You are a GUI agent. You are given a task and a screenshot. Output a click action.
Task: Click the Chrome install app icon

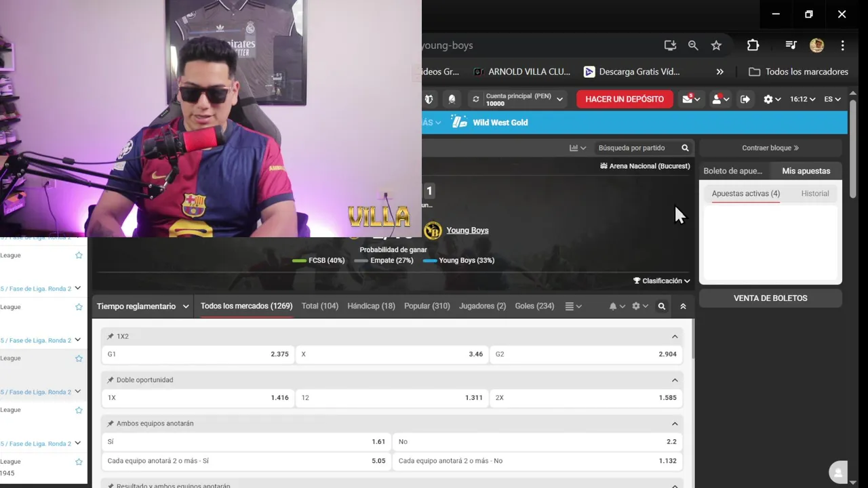(x=670, y=45)
